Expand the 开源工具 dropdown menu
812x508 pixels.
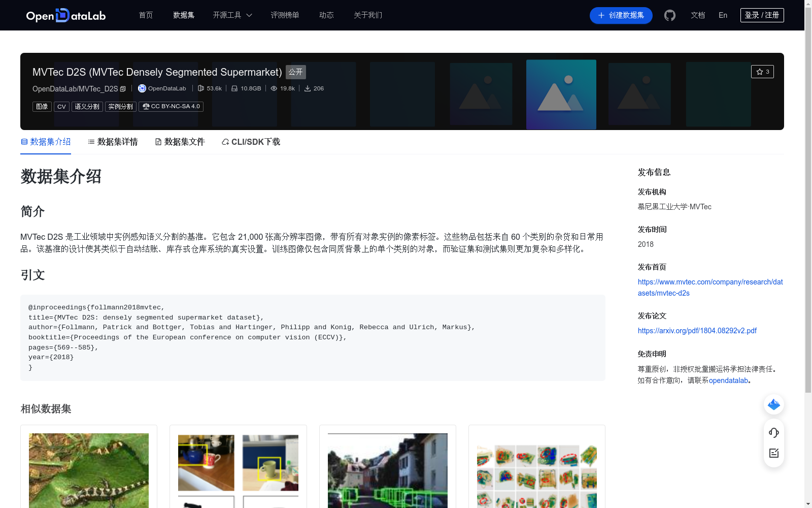(232, 15)
